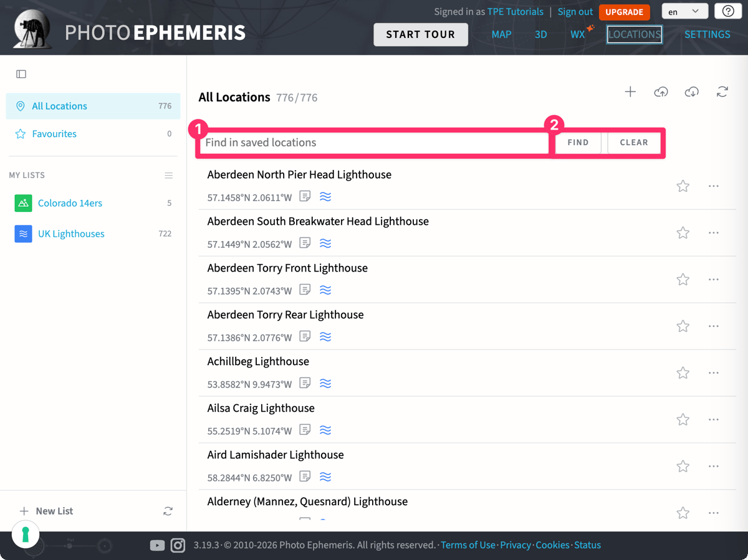Open more options for Aberdeen Torry Front
Screen dimensions: 748x560
click(714, 279)
